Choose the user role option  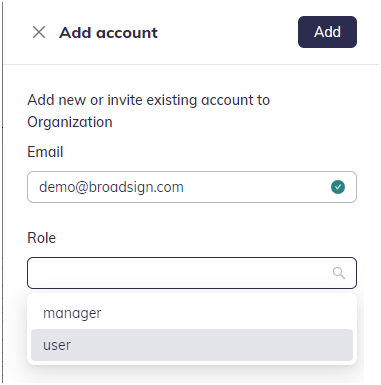[x=192, y=345]
